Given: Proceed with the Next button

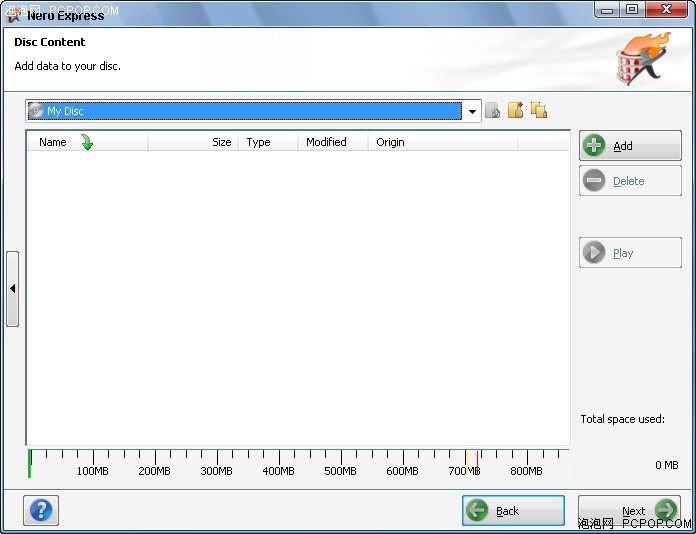Looking at the screenshot, I should [x=629, y=510].
